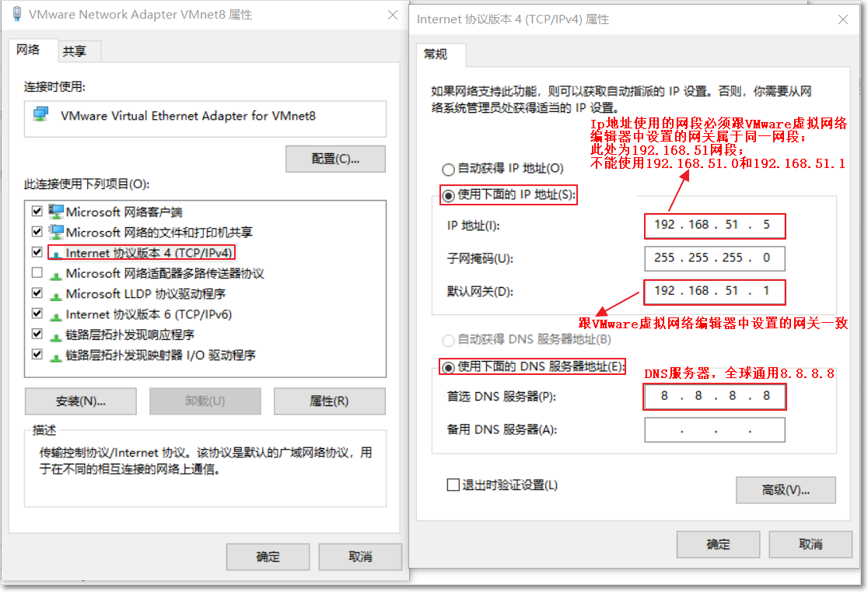Uncheck Microsoft 网络客户端 checkbox

click(x=37, y=211)
